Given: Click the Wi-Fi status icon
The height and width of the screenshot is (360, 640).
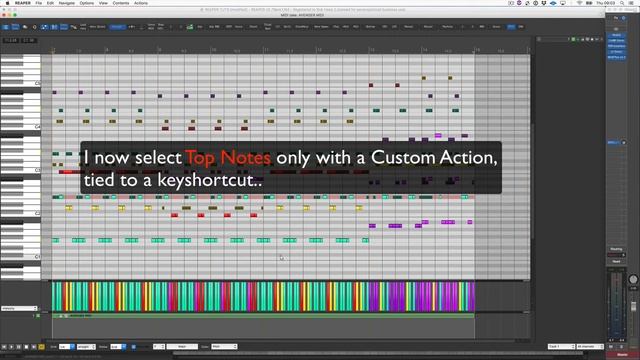Looking at the screenshot, I should 579,3.
